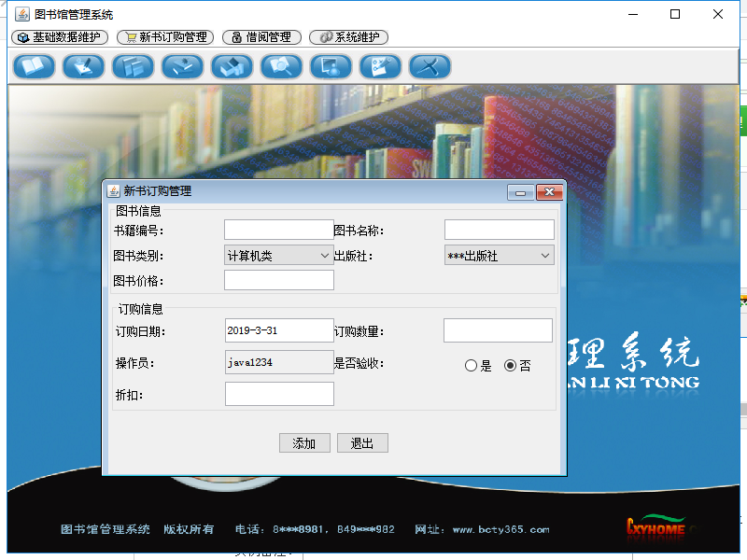Click the stacked books toolbar icon

tap(133, 66)
